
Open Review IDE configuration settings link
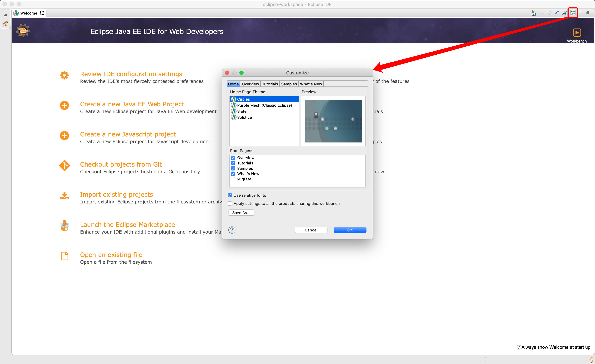point(131,74)
